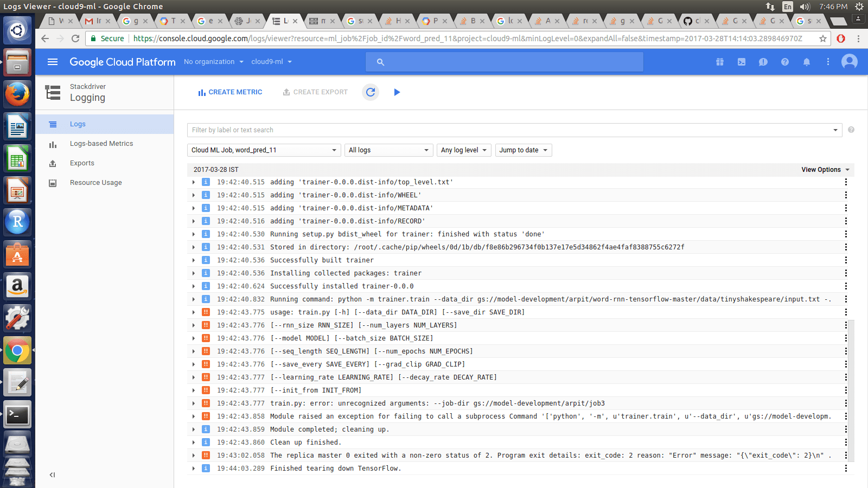Open row menu for 'Clean up finished.' entry
Screen dimensions: 868x488
pyautogui.click(x=846, y=442)
